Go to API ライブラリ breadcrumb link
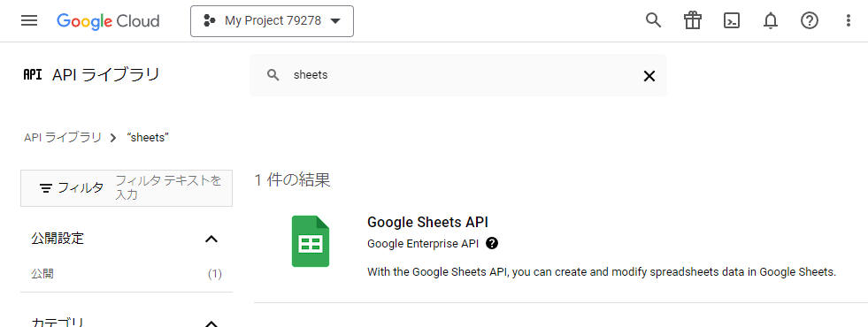The height and width of the screenshot is (327, 868). point(63,138)
